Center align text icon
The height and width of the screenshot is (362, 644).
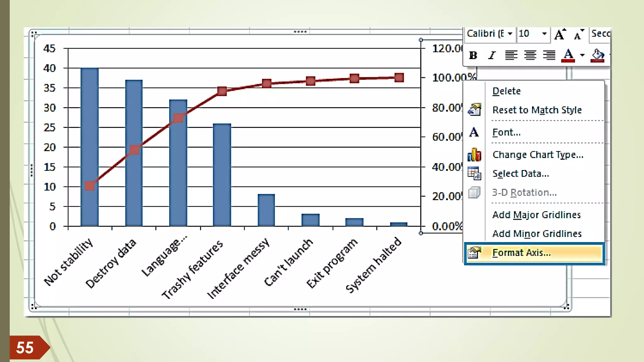click(530, 56)
